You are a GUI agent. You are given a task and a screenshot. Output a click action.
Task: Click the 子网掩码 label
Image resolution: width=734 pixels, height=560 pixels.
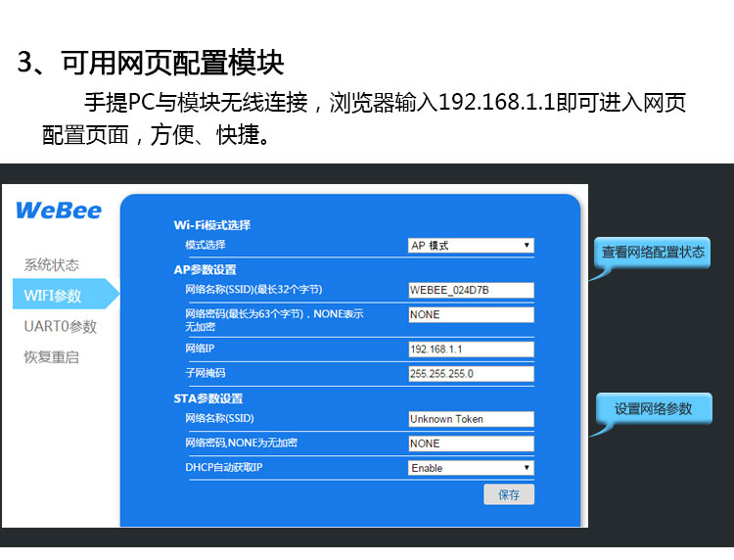pyautogui.click(x=206, y=373)
